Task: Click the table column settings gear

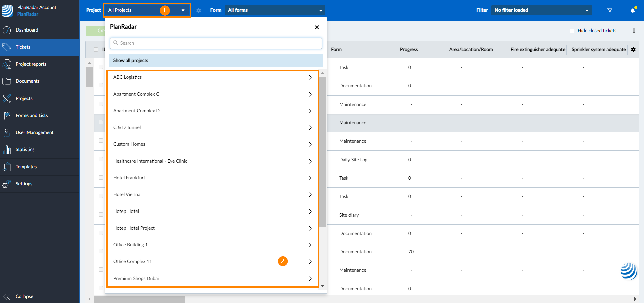Action: (x=633, y=49)
